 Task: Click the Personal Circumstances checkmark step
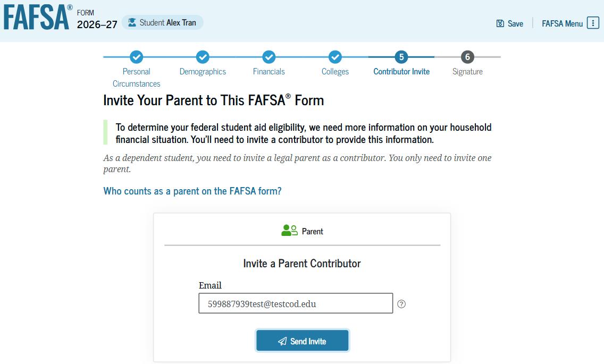click(137, 57)
